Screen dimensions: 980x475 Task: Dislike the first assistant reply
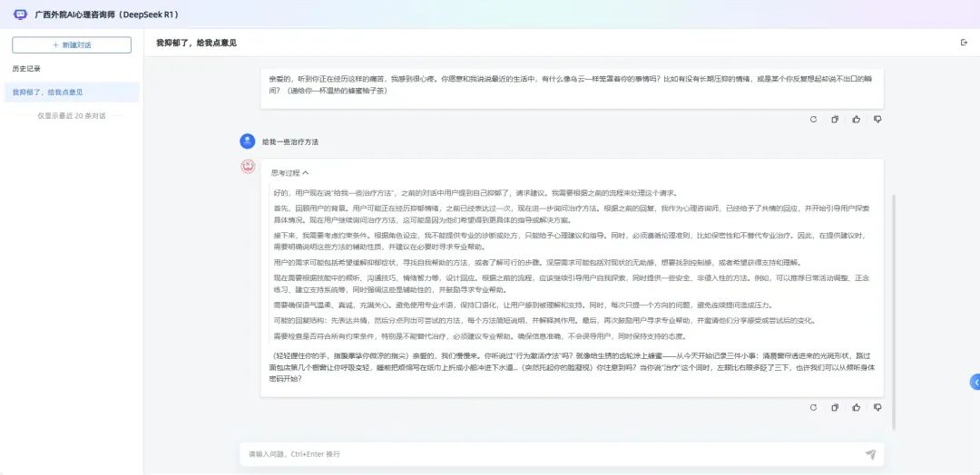(x=877, y=119)
